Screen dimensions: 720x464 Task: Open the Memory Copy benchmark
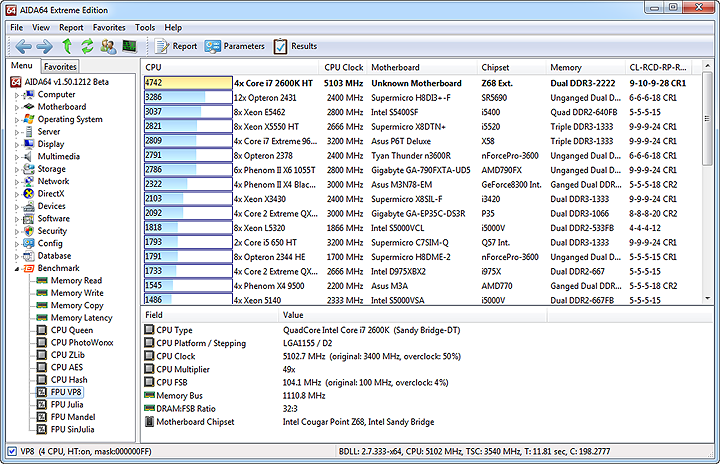tap(77, 305)
